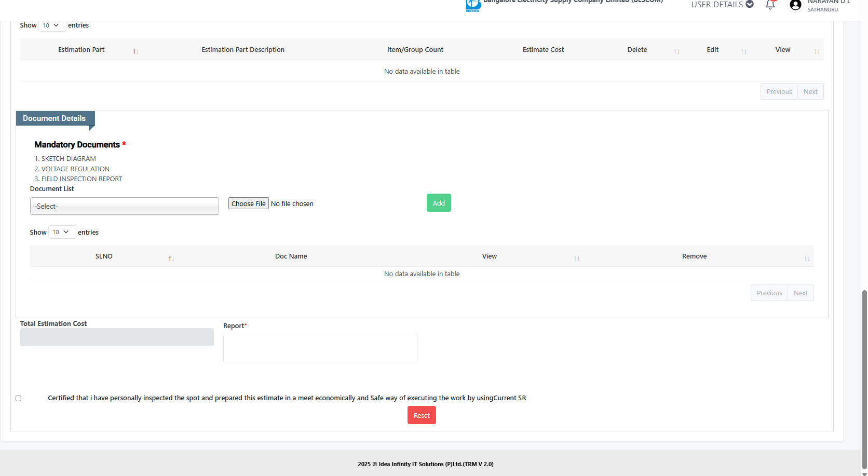Screen dimensions: 868x476
Task: Sort the documents table View column
Action: point(576,259)
